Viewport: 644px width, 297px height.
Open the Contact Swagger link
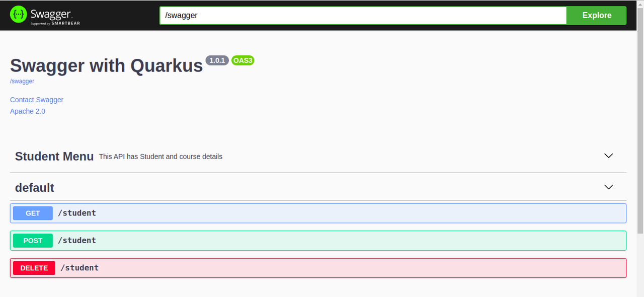(37, 100)
